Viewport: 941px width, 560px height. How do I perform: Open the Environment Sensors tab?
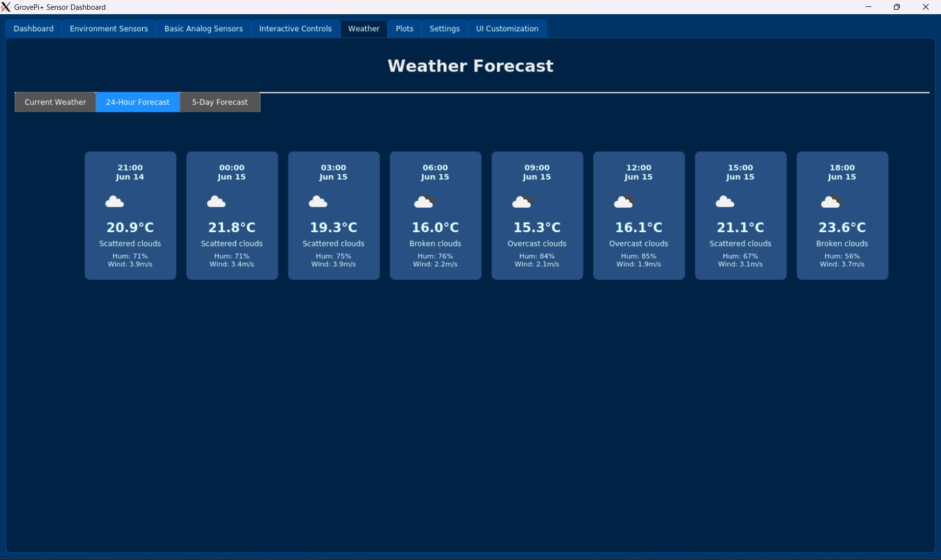point(109,29)
